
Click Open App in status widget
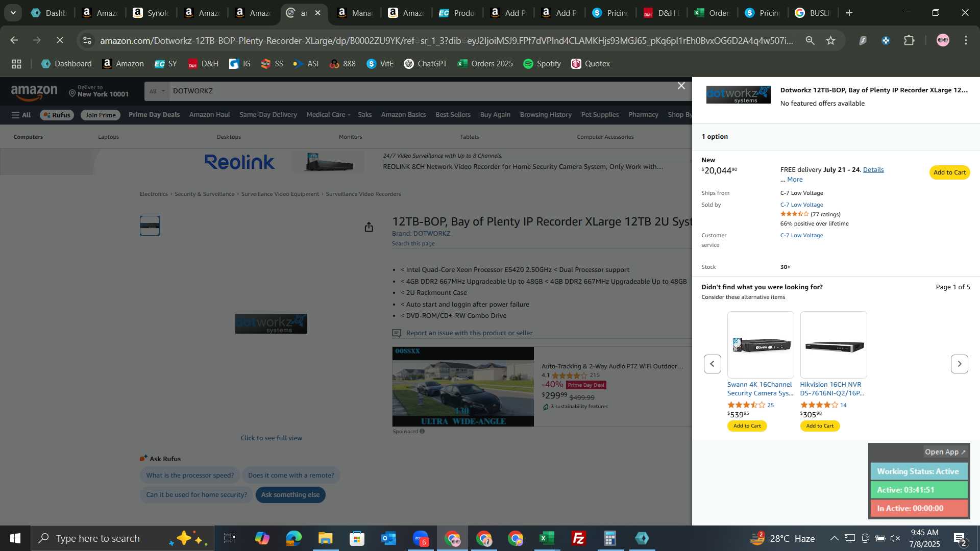coord(945,452)
